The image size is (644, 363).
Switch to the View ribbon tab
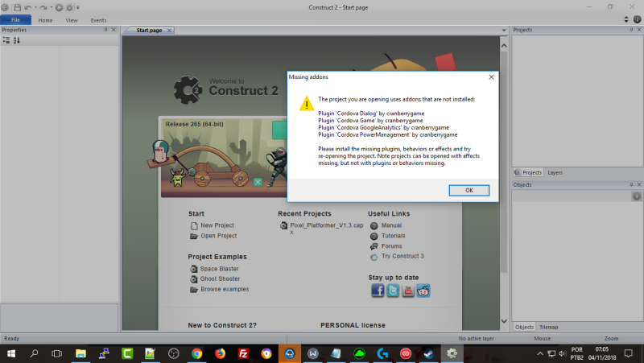pos(72,20)
